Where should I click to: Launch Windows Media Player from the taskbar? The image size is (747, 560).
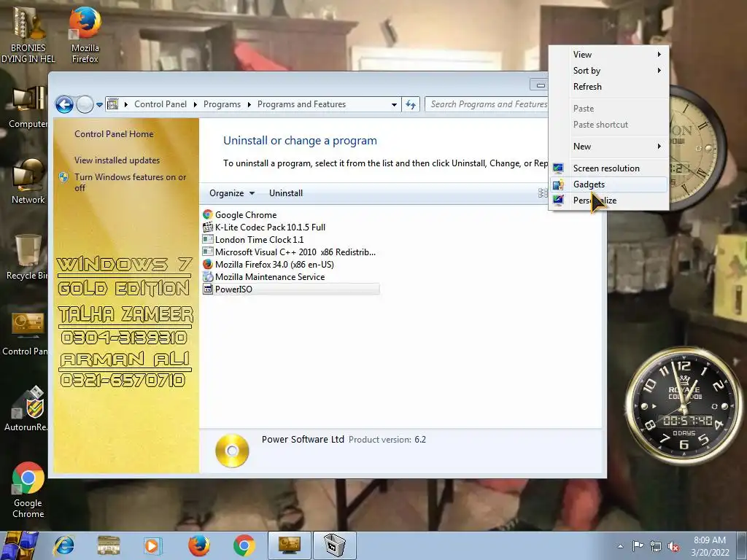pos(153,545)
